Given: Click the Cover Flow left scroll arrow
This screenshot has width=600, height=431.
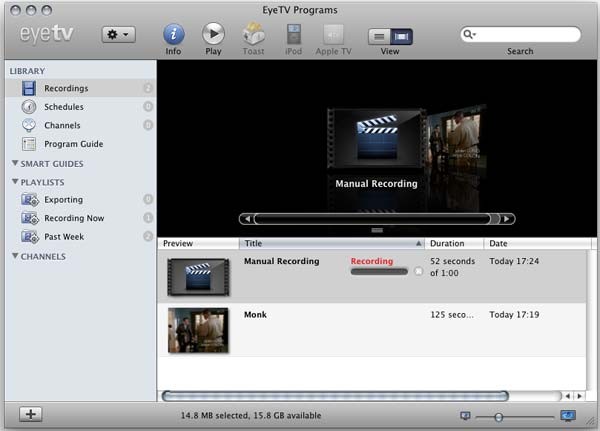Looking at the screenshot, I should pyautogui.click(x=247, y=219).
